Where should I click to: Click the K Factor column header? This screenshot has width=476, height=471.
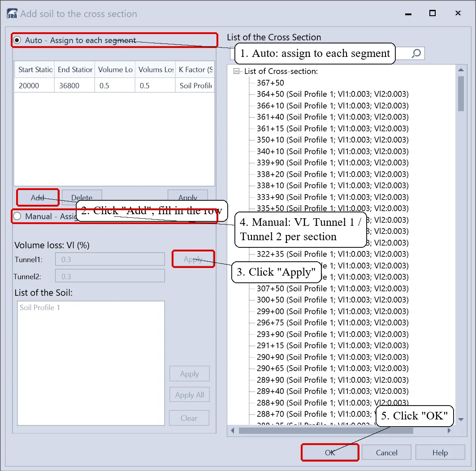click(x=195, y=69)
